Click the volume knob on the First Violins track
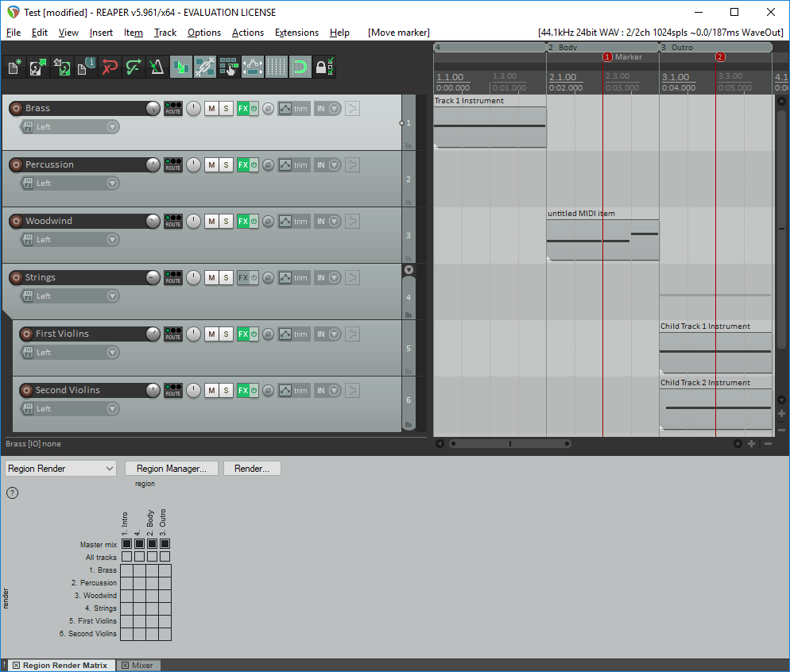 [151, 334]
